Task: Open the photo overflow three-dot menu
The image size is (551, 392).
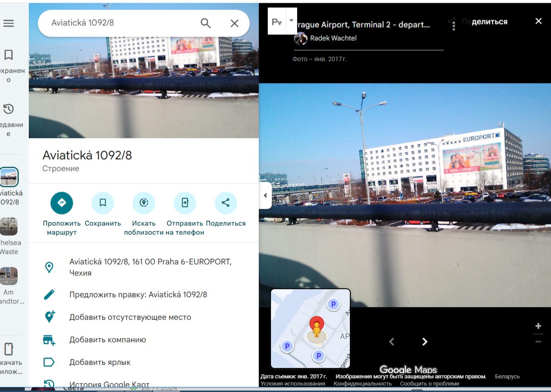Action: 452,25
